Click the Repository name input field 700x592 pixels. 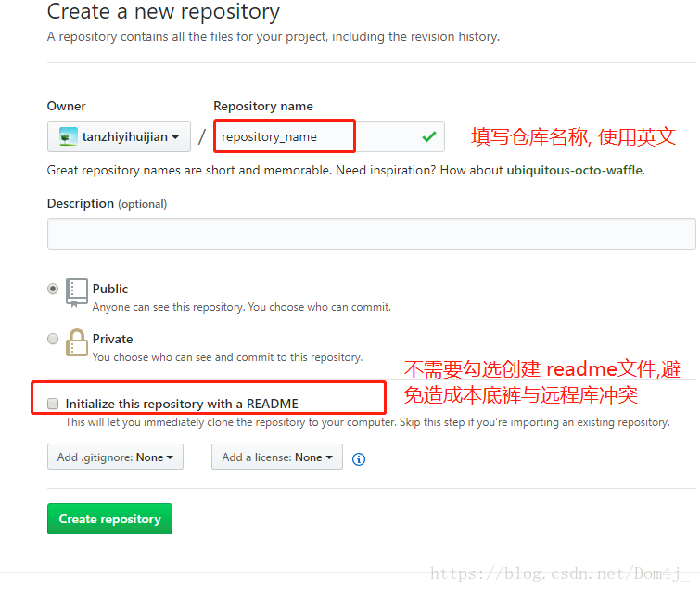329,136
